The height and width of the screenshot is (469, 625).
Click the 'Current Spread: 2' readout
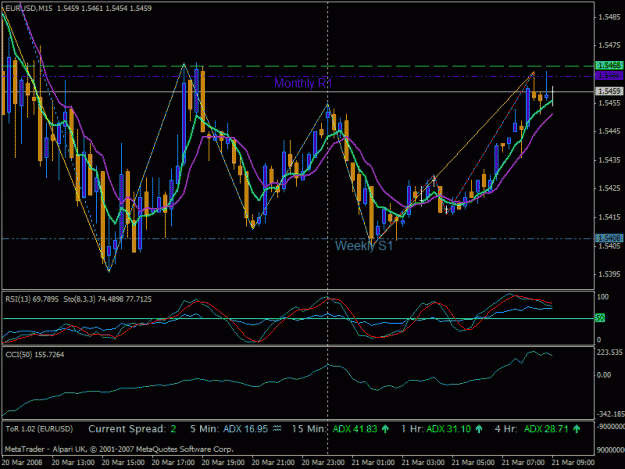coord(132,429)
